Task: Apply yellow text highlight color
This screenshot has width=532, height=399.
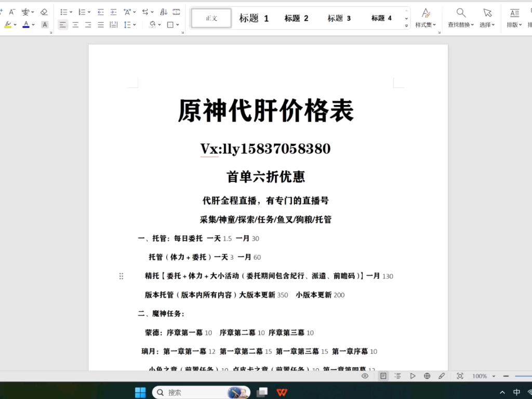Action: 8,24
